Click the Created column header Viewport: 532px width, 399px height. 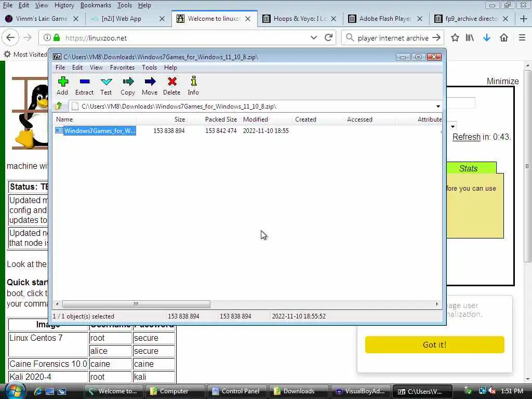click(x=318, y=119)
